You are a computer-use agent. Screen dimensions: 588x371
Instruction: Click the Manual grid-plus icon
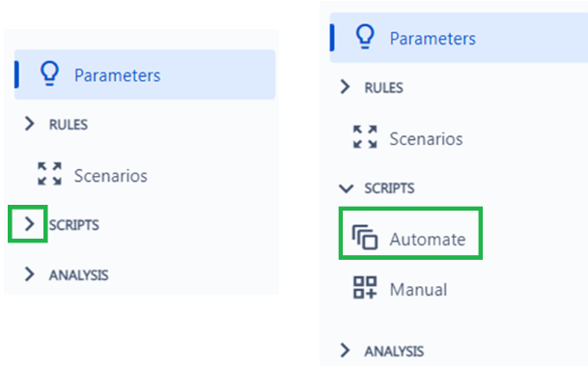pyautogui.click(x=365, y=288)
